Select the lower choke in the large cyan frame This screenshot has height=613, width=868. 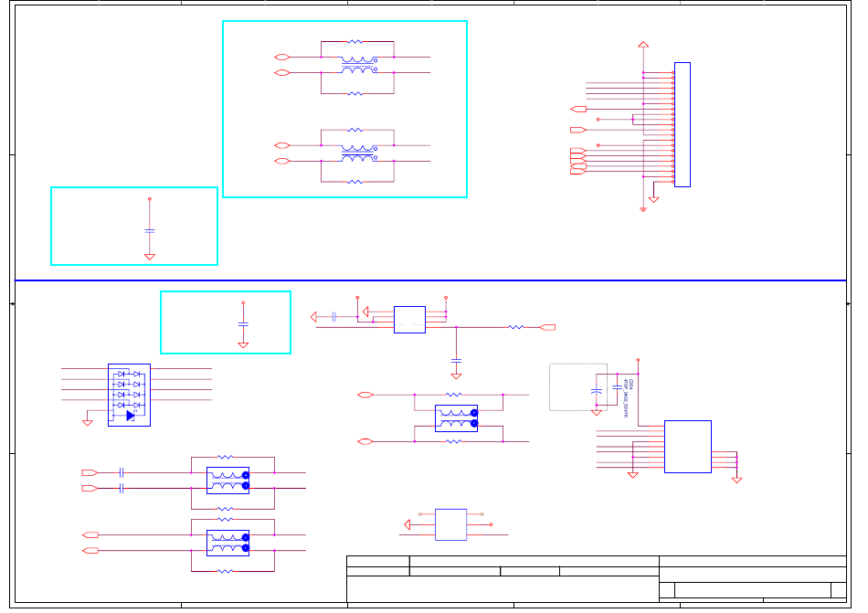click(x=359, y=153)
